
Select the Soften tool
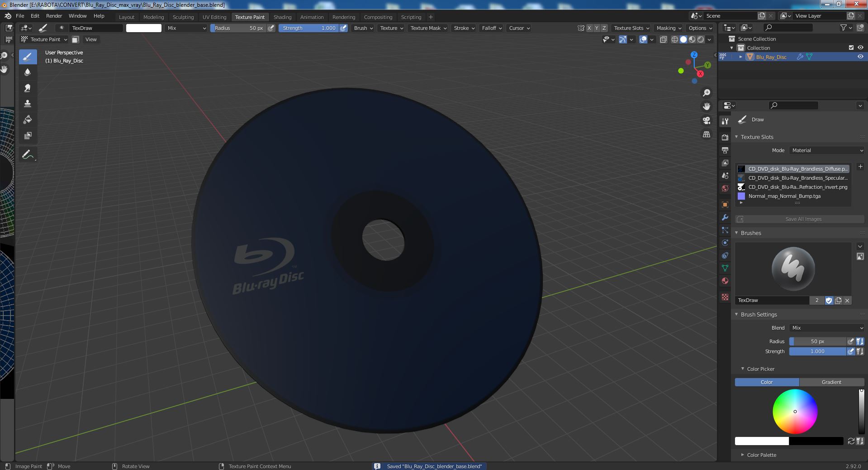click(28, 72)
